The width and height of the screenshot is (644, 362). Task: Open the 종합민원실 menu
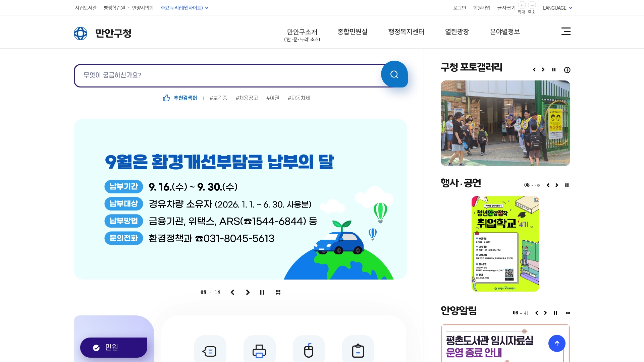click(352, 32)
